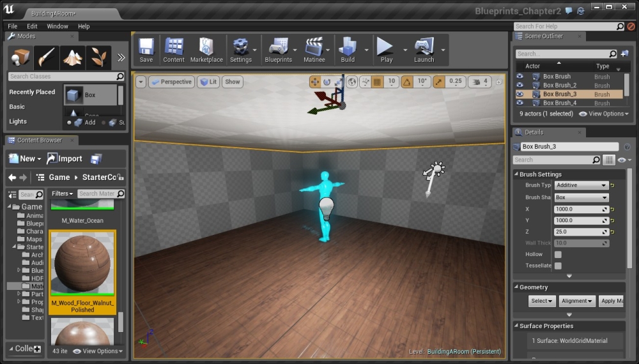This screenshot has width=639, height=364.
Task: Collapse the Surface Properties section
Action: [516, 326]
